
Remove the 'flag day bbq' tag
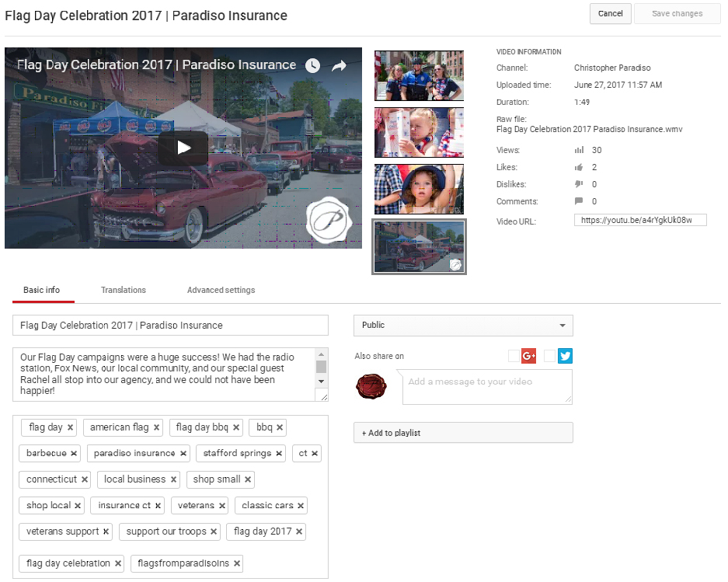[236, 427]
